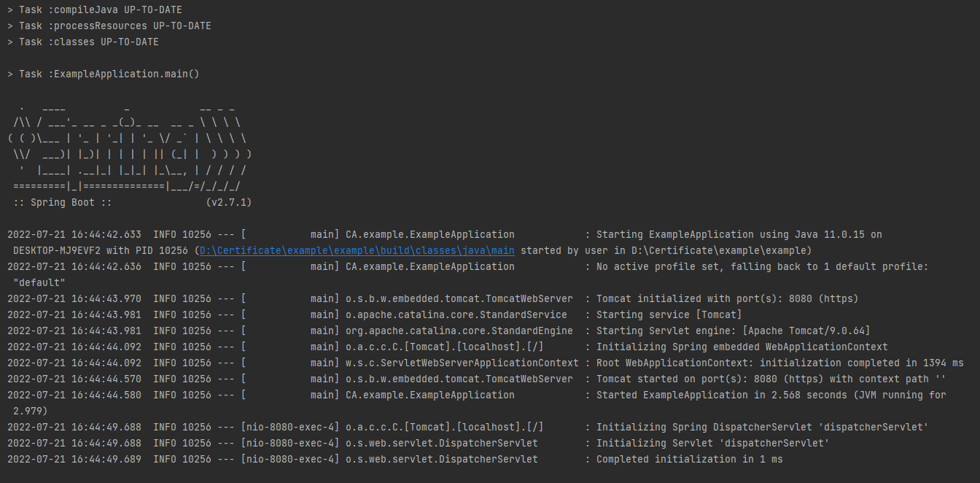Viewport: 980px width, 483px height.
Task: Select timestamp '2022-07-21 16:44:49.689'
Action: 74,459
